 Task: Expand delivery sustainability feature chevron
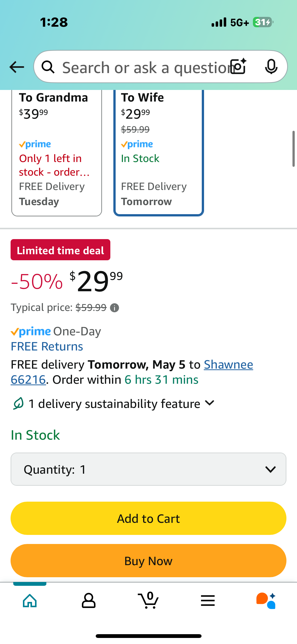[210, 403]
